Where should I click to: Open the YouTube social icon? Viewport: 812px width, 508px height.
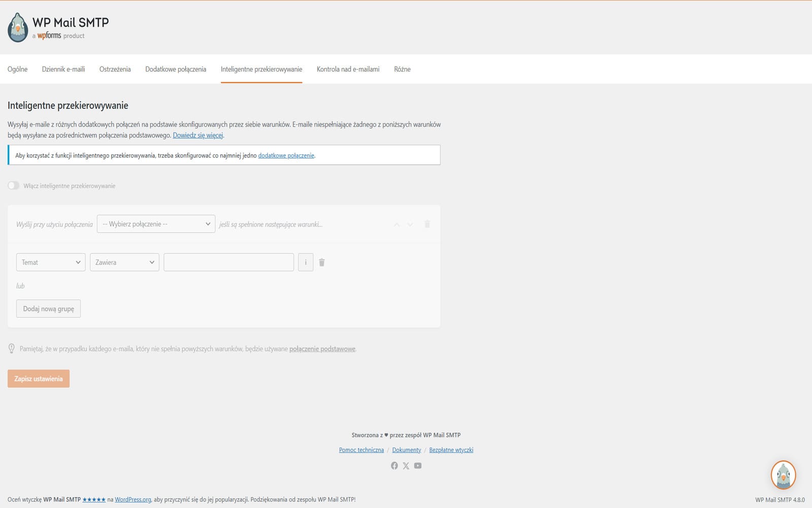point(418,466)
